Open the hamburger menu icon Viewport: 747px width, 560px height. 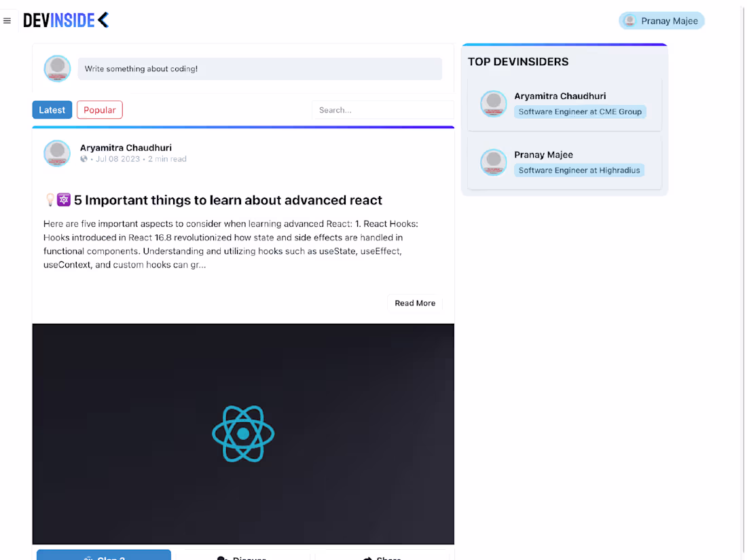[7, 20]
